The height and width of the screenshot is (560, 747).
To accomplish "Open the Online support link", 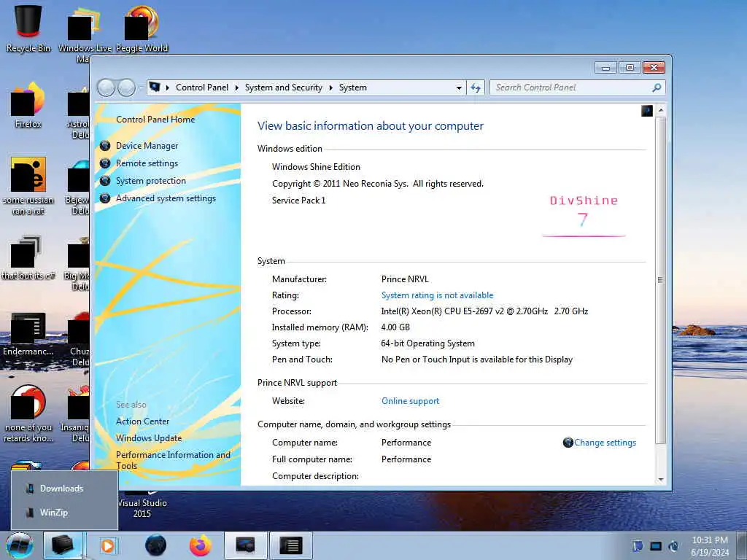I will coord(410,401).
